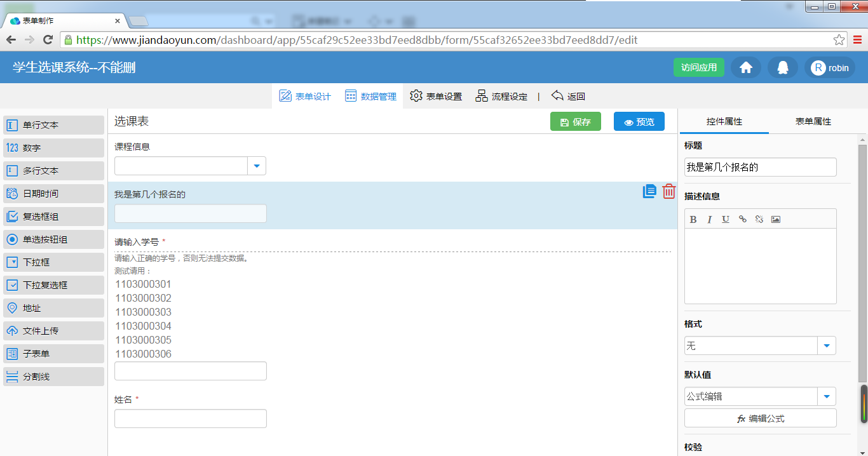Open the 表单设置 tab

[x=436, y=97]
